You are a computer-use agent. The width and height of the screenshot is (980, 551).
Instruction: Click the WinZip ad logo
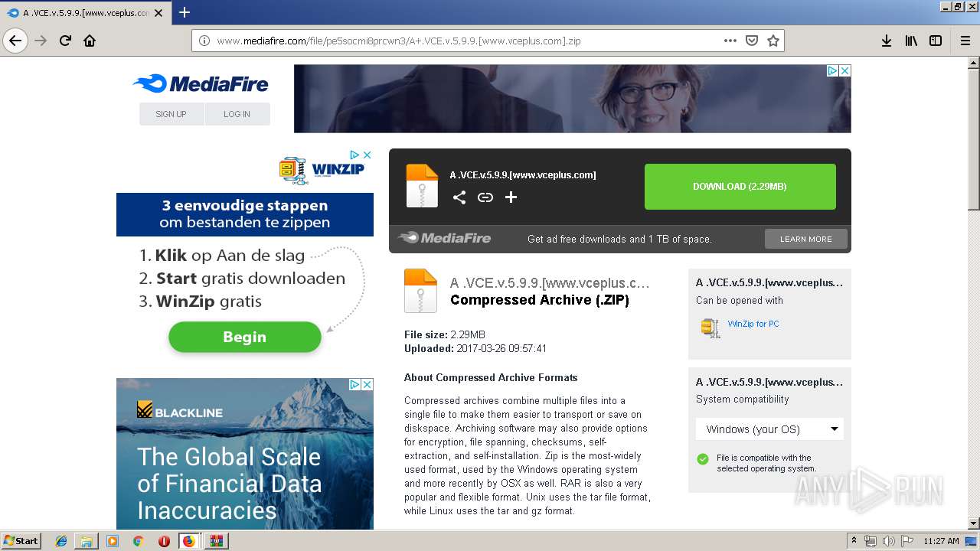click(322, 170)
